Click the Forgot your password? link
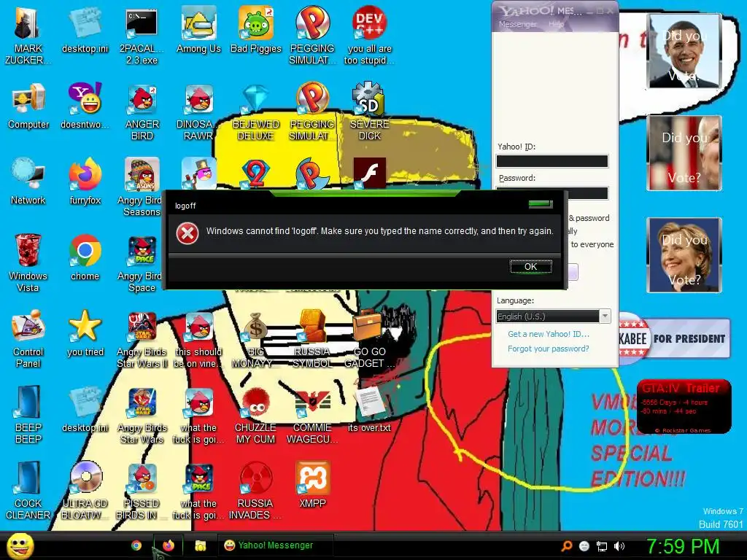 pyautogui.click(x=549, y=349)
